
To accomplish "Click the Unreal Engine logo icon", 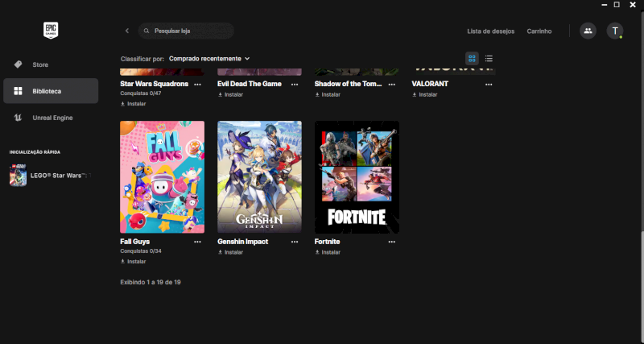I will 18,118.
